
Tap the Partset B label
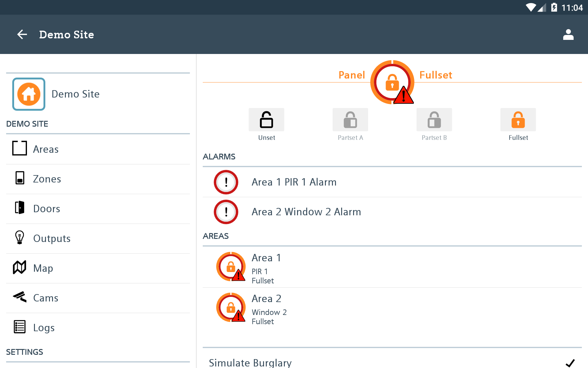[434, 138]
